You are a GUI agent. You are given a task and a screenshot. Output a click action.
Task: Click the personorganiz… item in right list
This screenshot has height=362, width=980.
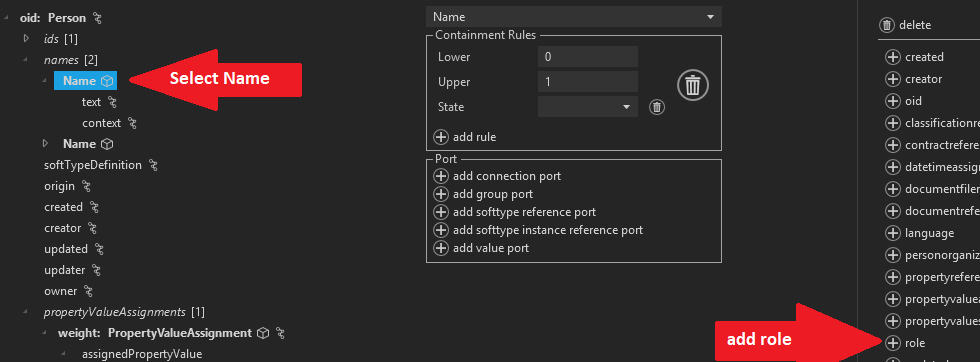click(x=942, y=255)
